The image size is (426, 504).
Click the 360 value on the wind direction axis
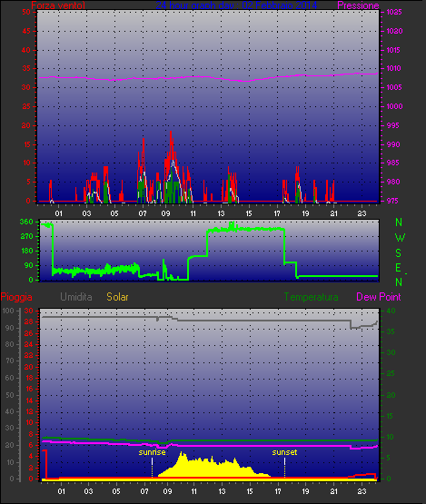click(x=26, y=222)
